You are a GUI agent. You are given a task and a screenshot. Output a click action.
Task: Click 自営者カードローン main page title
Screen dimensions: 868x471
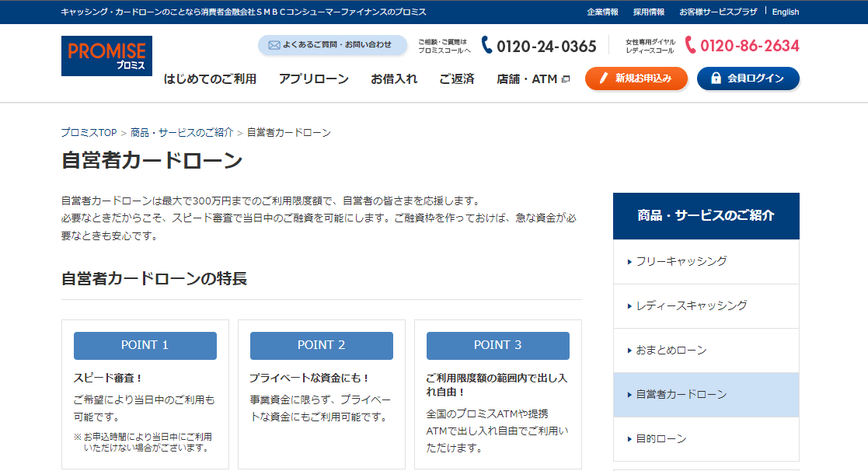click(152, 161)
